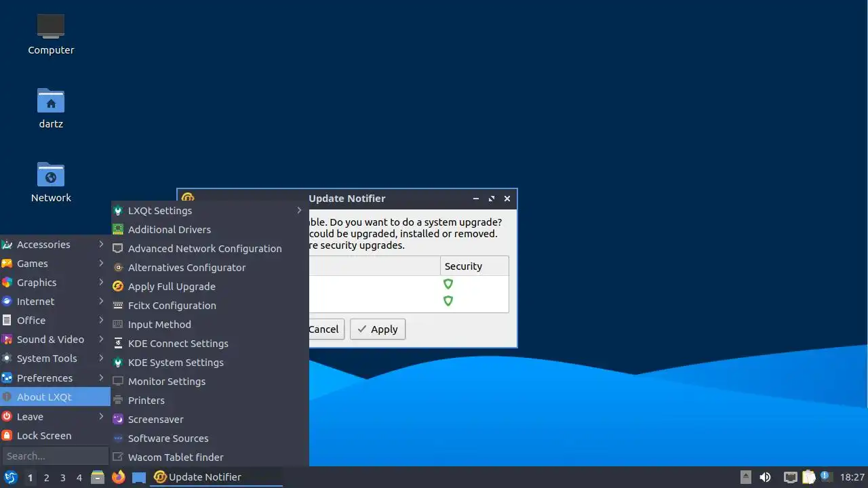
Task: Click the Lock Screen padlock icon
Action: coord(7,436)
